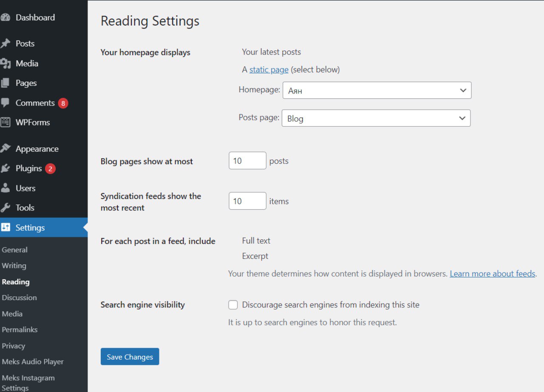The width and height of the screenshot is (544, 392).
Task: Expand the Homepage dropdown
Action: (x=377, y=91)
